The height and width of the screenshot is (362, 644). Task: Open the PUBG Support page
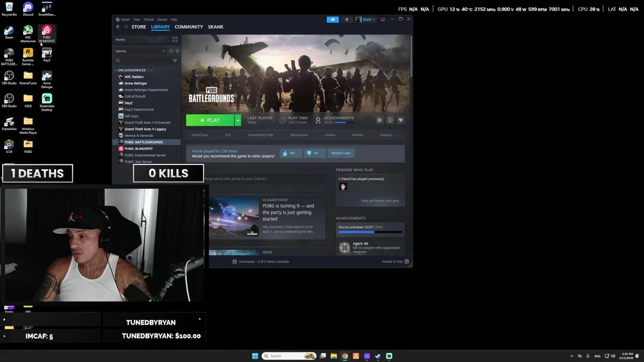point(386,135)
